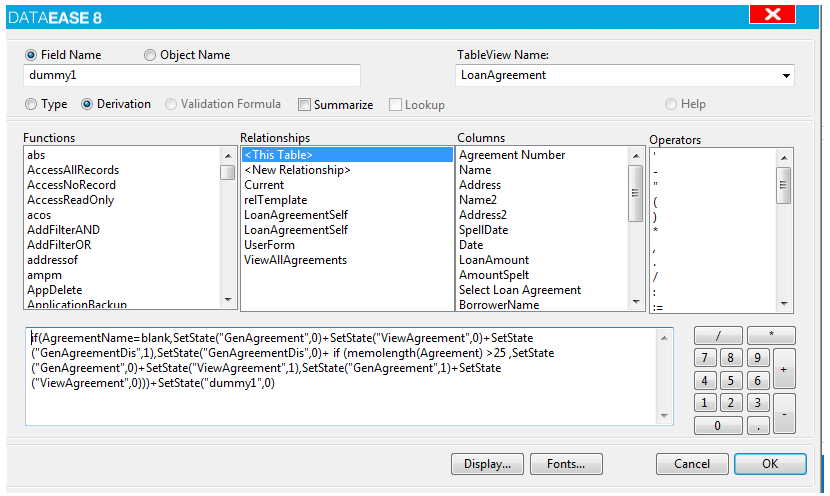Select the Field Name radio button

(x=31, y=55)
